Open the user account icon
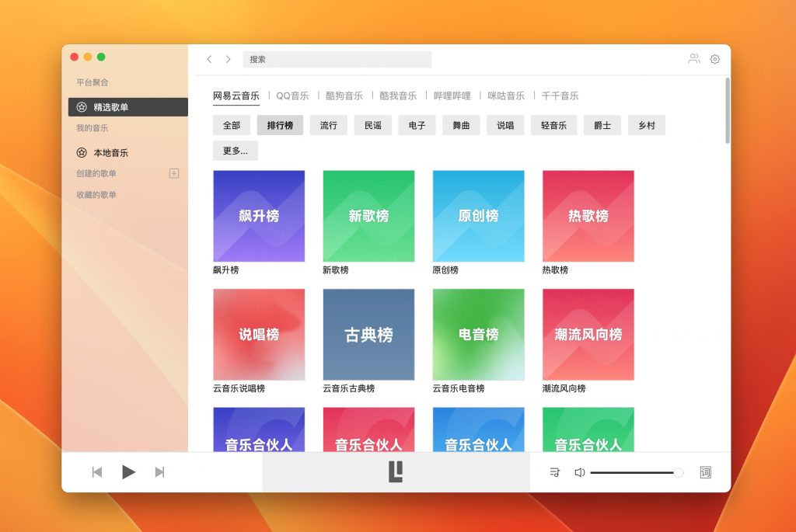796x532 pixels. (x=694, y=59)
